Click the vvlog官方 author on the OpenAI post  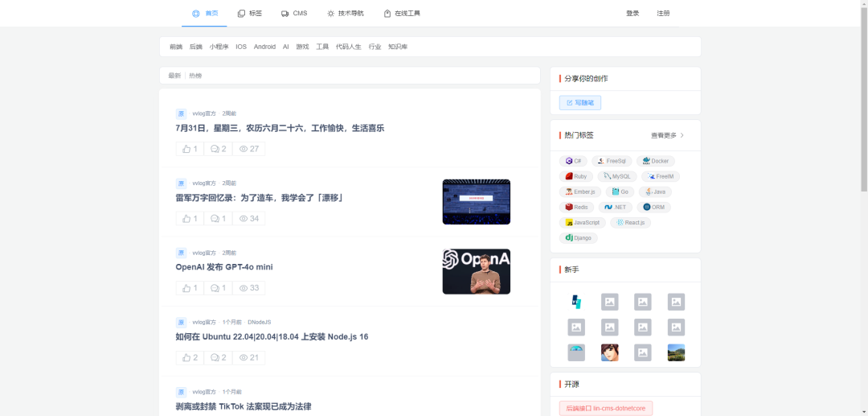click(204, 253)
